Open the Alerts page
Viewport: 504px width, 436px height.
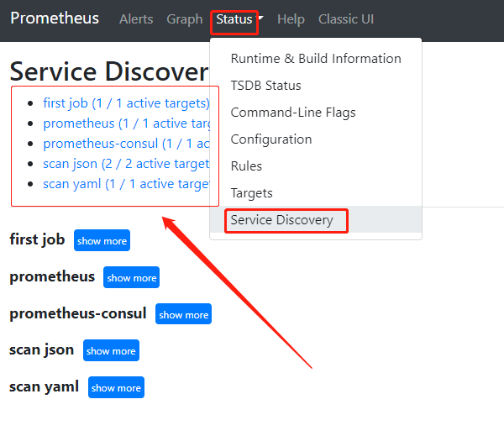point(136,19)
